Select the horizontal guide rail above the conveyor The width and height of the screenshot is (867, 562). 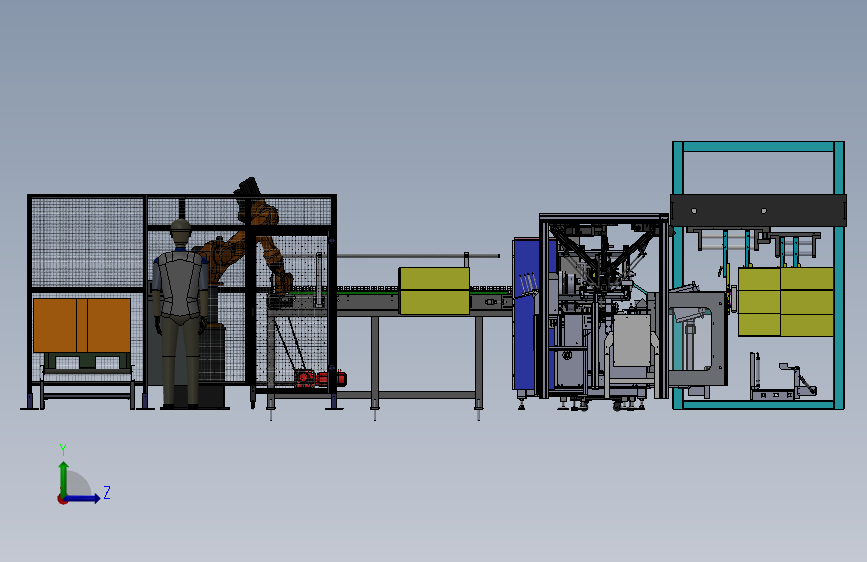(417, 256)
